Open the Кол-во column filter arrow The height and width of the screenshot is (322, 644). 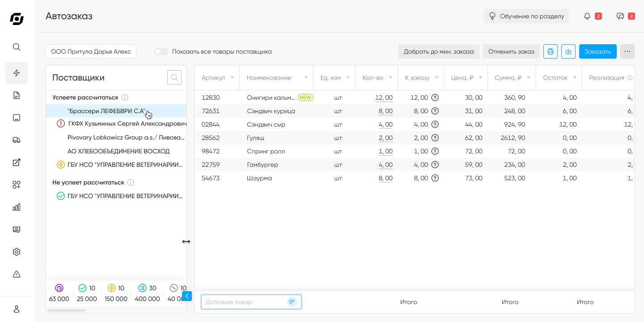click(390, 78)
